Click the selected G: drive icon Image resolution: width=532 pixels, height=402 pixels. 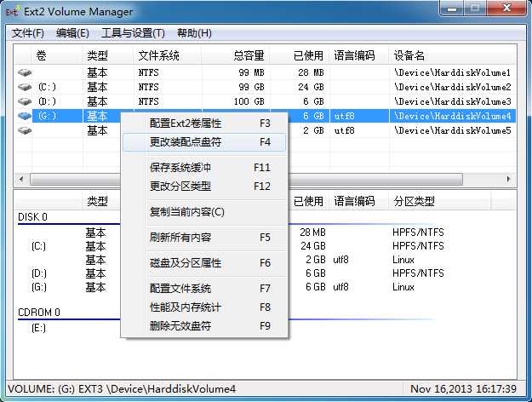[x=25, y=116]
